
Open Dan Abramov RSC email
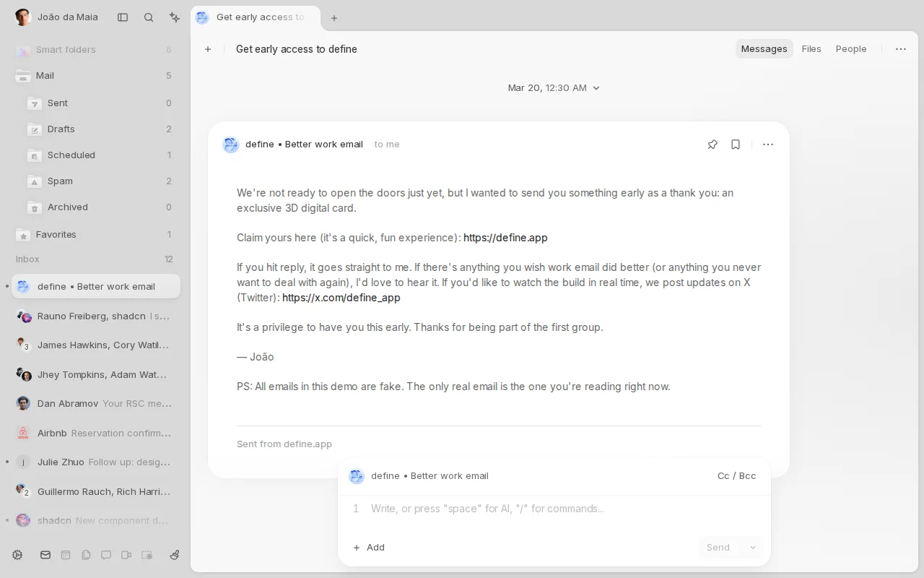pyautogui.click(x=96, y=404)
